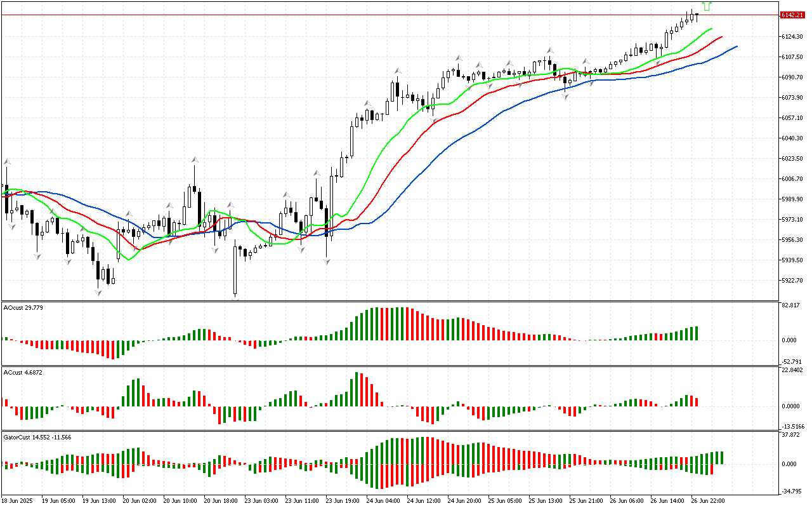Viewport: 812px width, 508px height.
Task: Click the 82.817 AO scale maximum value
Action: point(789,305)
